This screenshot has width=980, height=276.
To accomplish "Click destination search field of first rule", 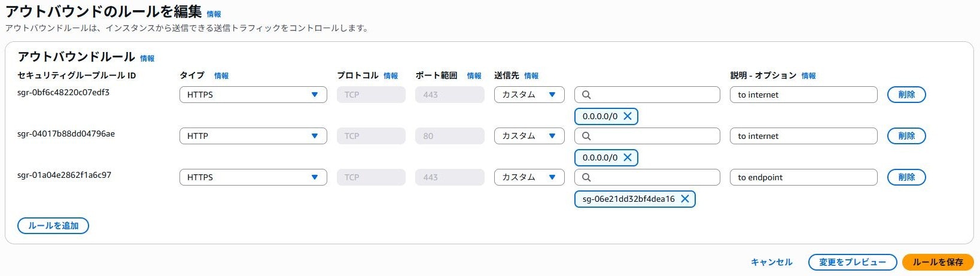I will pos(647,95).
